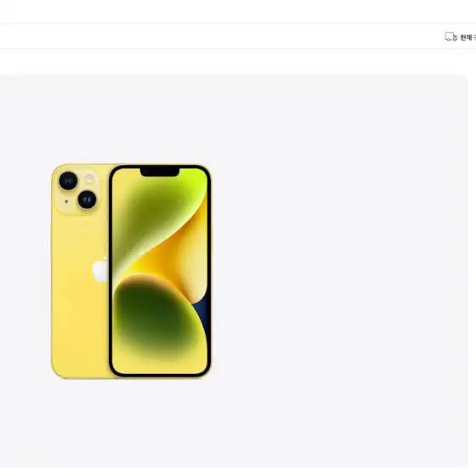Click the square camera bump housing
Screen dimensions: 476x476
(77, 190)
